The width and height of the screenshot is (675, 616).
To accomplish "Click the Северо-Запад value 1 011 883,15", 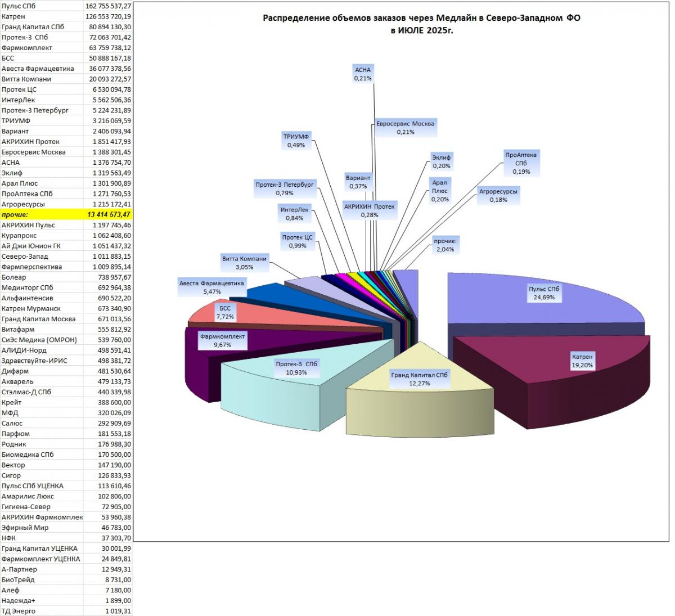I will (108, 256).
